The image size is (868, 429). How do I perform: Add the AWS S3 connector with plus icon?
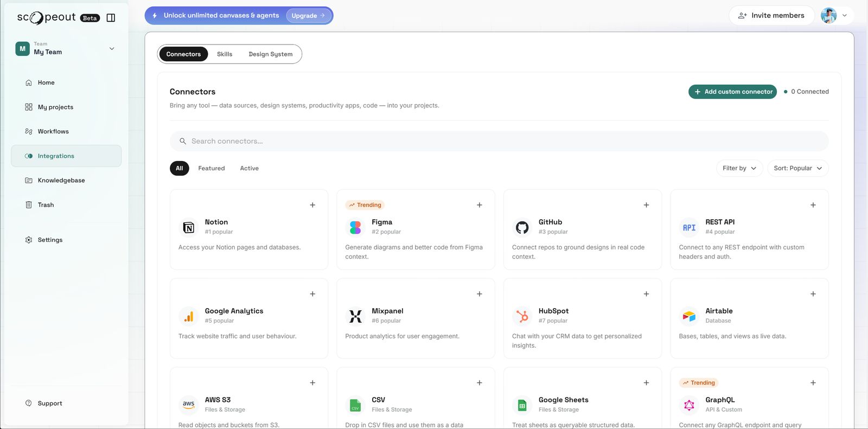[x=312, y=383]
